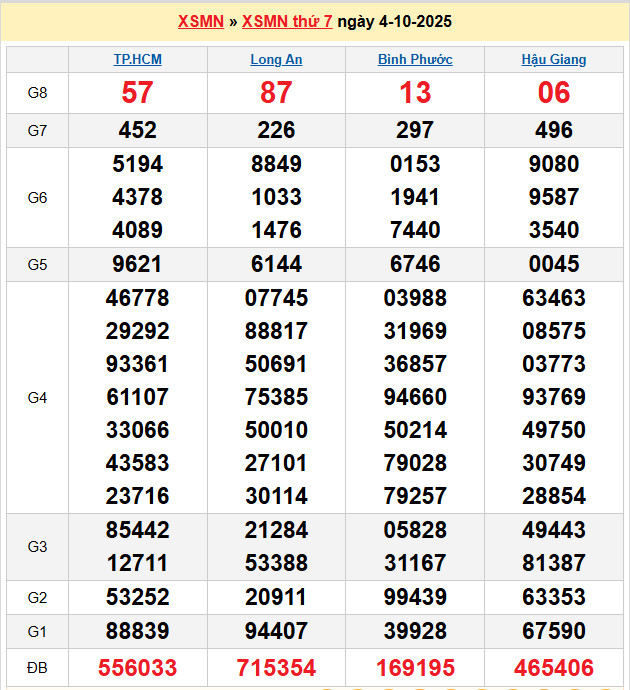
Task: Open the Long An province link
Action: pyautogui.click(x=276, y=59)
